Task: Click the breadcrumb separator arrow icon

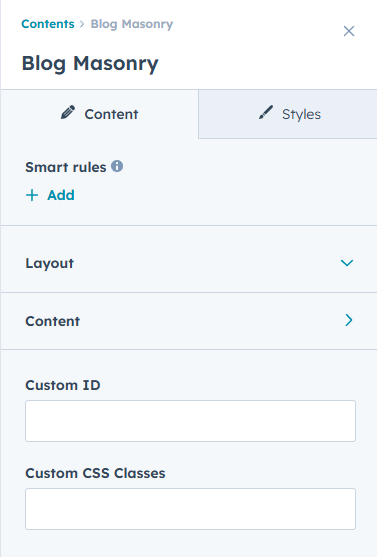Action: [x=82, y=24]
